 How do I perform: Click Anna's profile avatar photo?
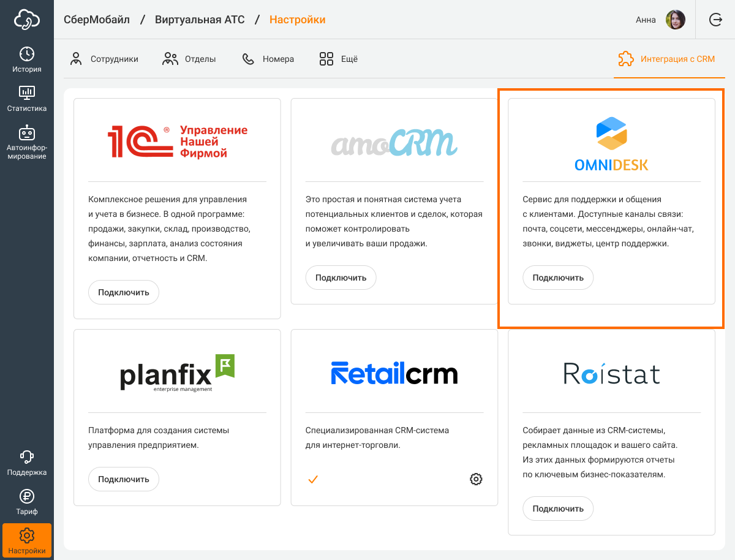coord(676,20)
